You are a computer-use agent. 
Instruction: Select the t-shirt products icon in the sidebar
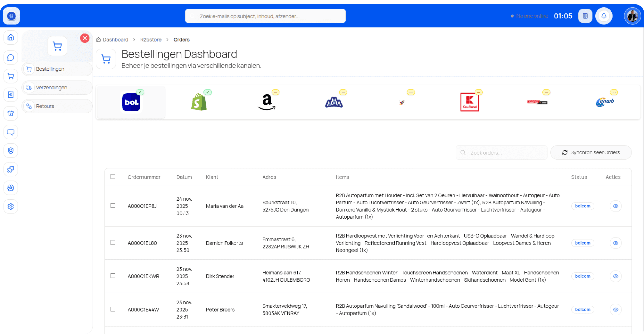(11, 113)
